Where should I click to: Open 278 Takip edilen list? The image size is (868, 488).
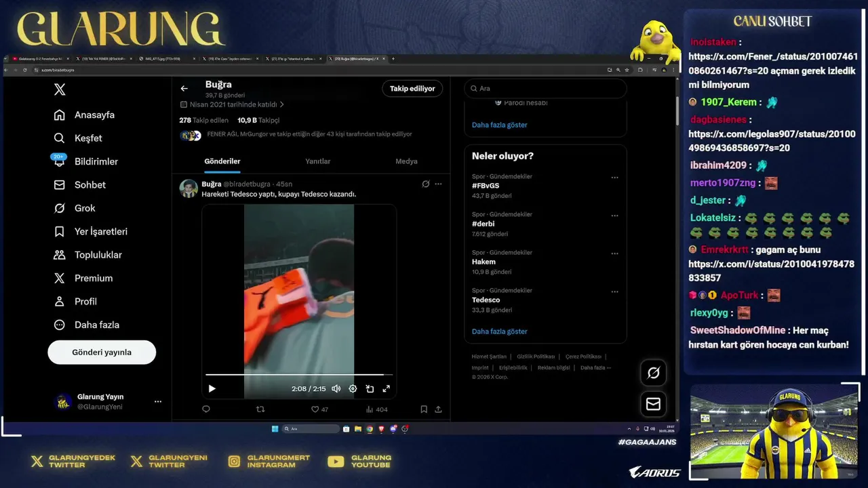[203, 120]
